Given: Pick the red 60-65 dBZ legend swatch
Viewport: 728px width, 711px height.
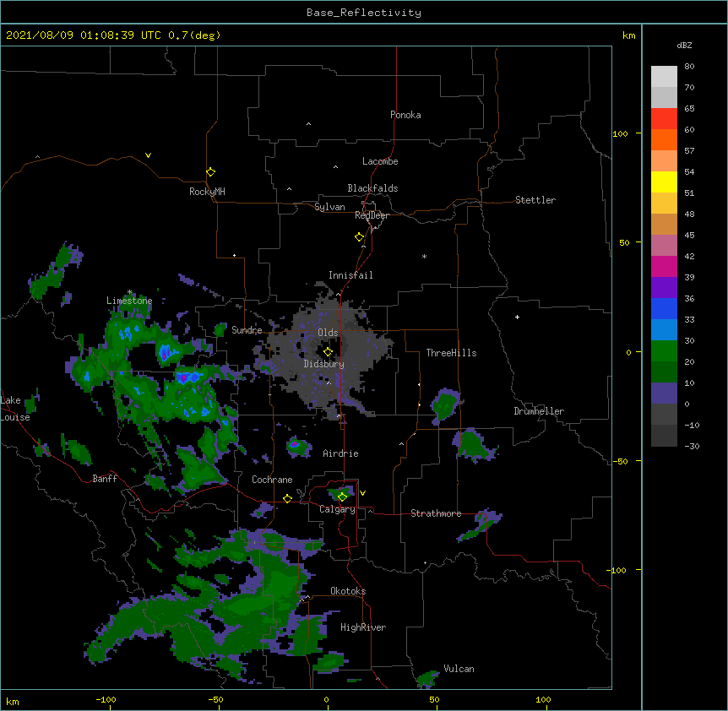Looking at the screenshot, I should tap(664, 119).
